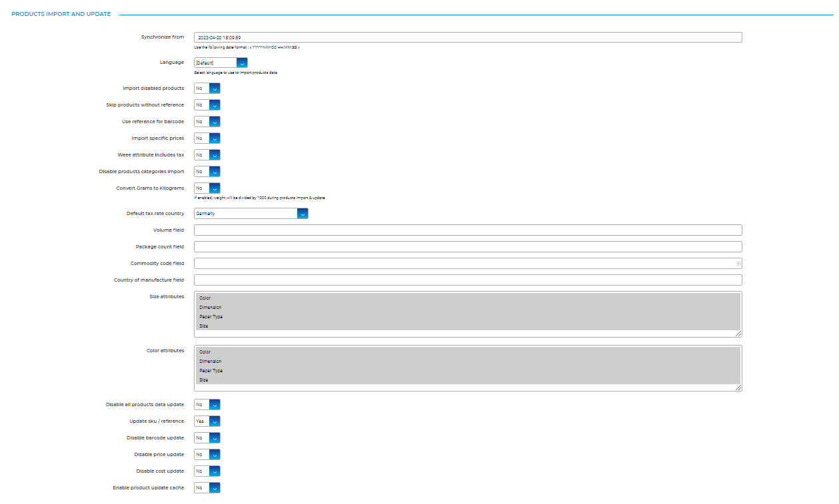Select Color in Color attributes list
The width and height of the screenshot is (839, 504).
pyautogui.click(x=205, y=352)
